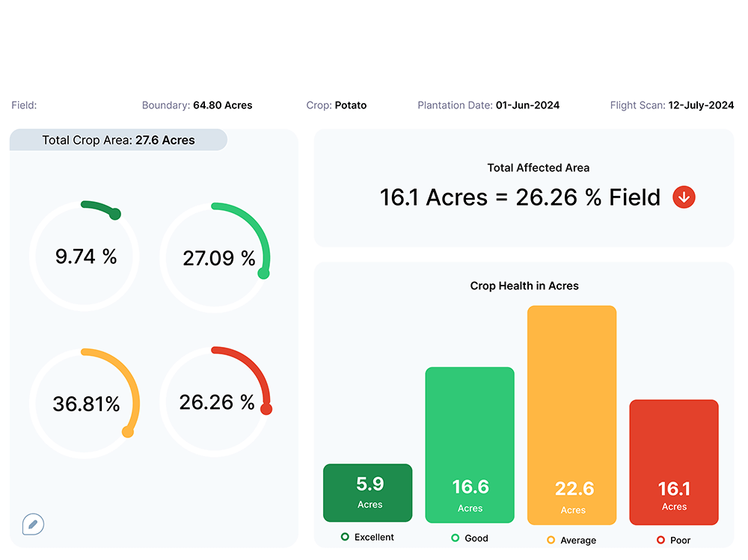This screenshot has height=560, width=748.
Task: Click the Excellent legend circle marker
Action: [x=345, y=537]
